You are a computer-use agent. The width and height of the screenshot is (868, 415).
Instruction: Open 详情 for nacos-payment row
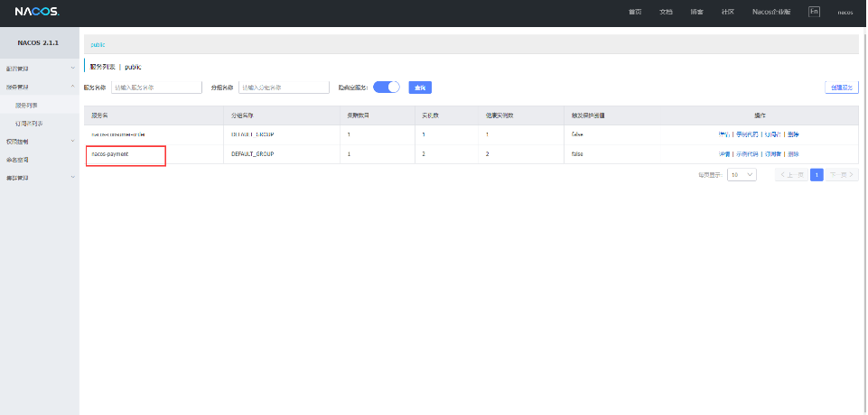[x=724, y=154]
